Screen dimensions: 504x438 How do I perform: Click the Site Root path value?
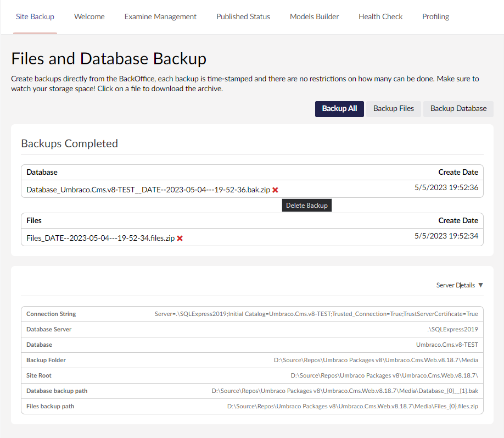coord(384,376)
